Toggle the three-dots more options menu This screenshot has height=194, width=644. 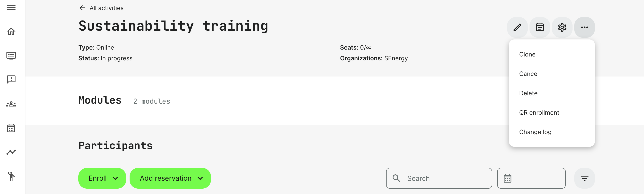(x=584, y=27)
